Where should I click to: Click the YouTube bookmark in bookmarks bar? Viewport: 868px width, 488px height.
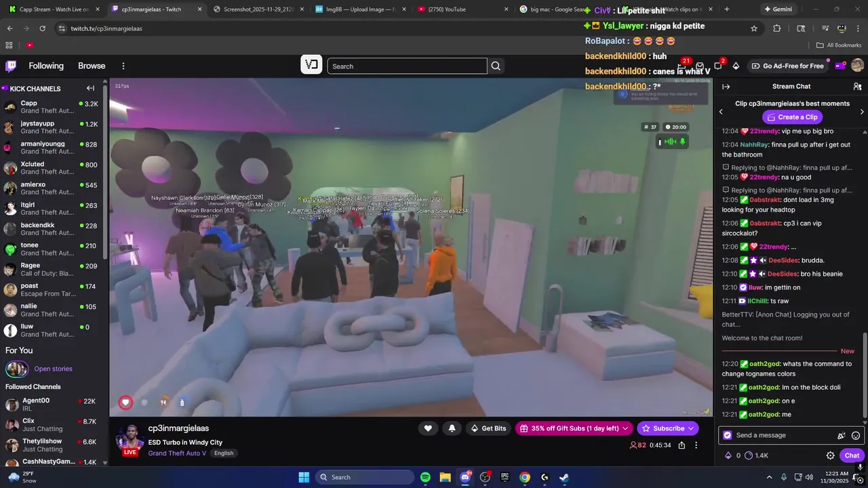pyautogui.click(x=30, y=45)
